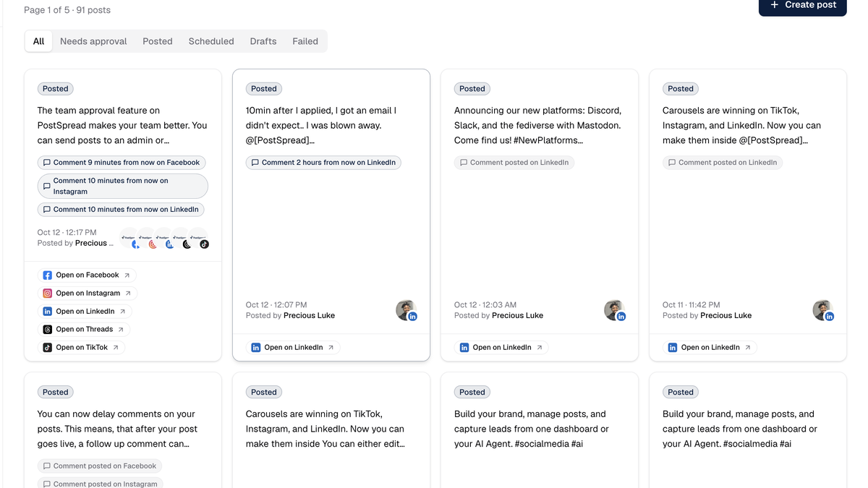
Task: Click "Comment posted on LinkedIn" on the Oct 11 Carousels post
Action: [x=723, y=163]
